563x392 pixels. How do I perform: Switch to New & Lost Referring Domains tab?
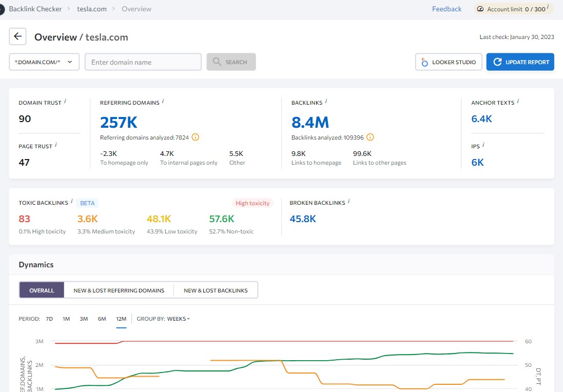click(119, 290)
